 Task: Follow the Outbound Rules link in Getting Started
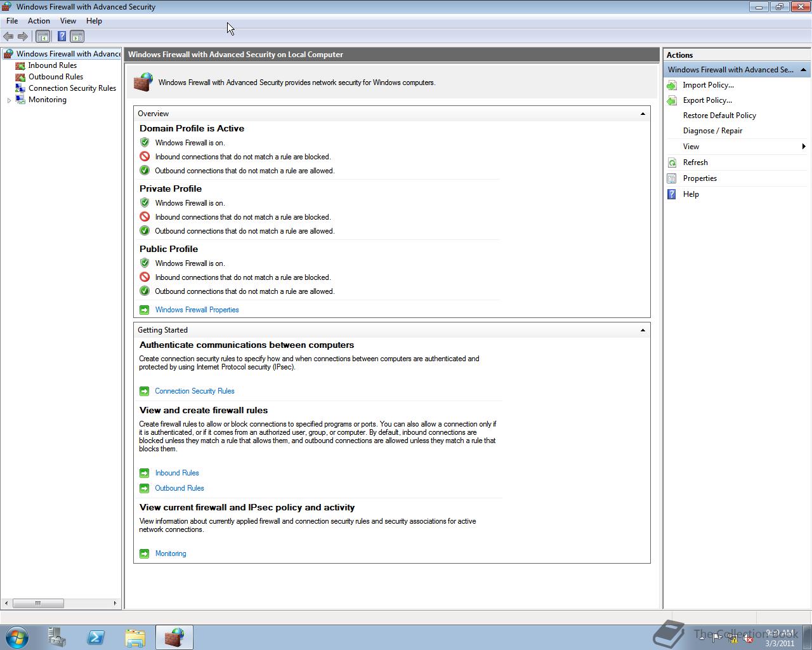180,488
